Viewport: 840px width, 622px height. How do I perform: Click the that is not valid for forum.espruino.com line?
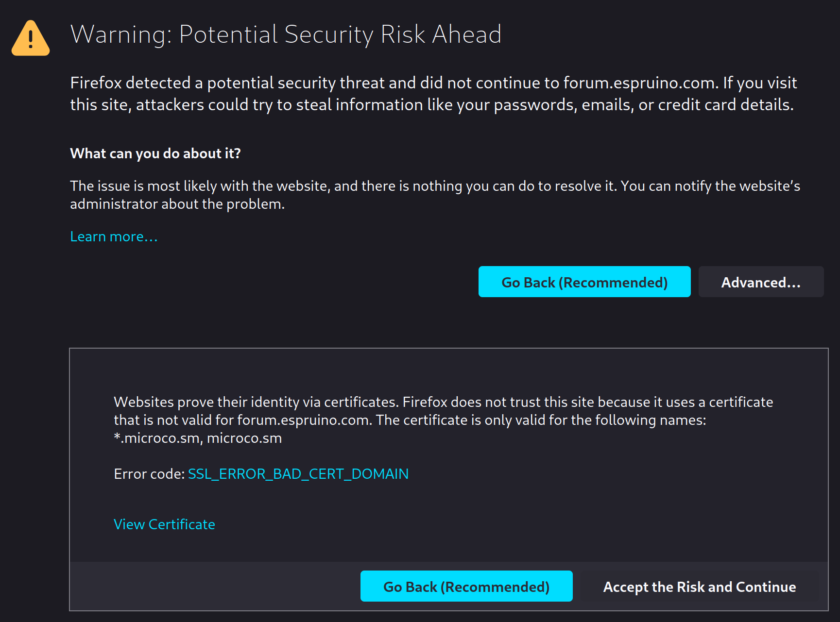pyautogui.click(x=410, y=420)
